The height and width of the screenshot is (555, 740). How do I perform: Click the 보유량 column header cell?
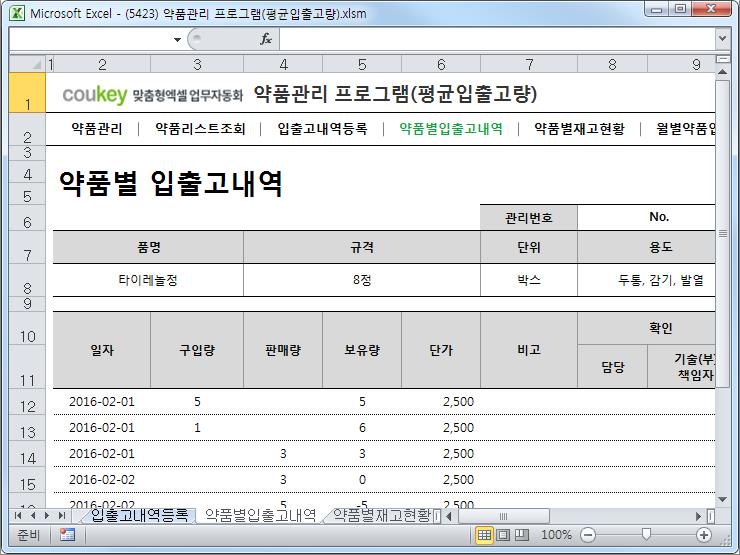click(362, 350)
